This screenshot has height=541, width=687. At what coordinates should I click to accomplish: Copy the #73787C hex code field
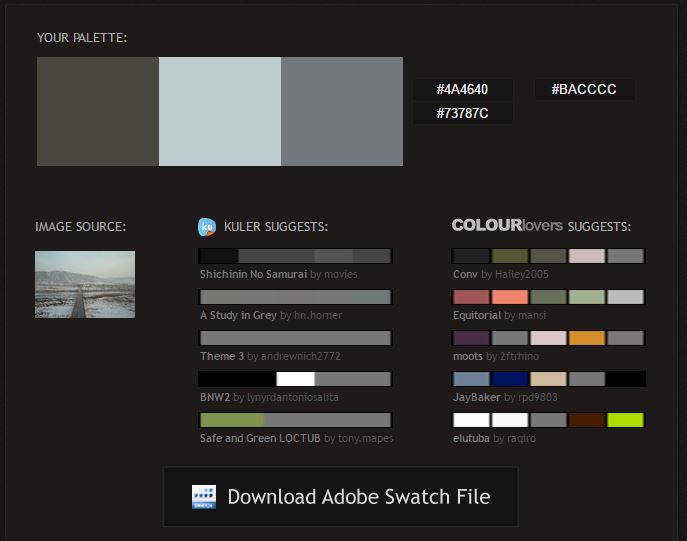(463, 113)
